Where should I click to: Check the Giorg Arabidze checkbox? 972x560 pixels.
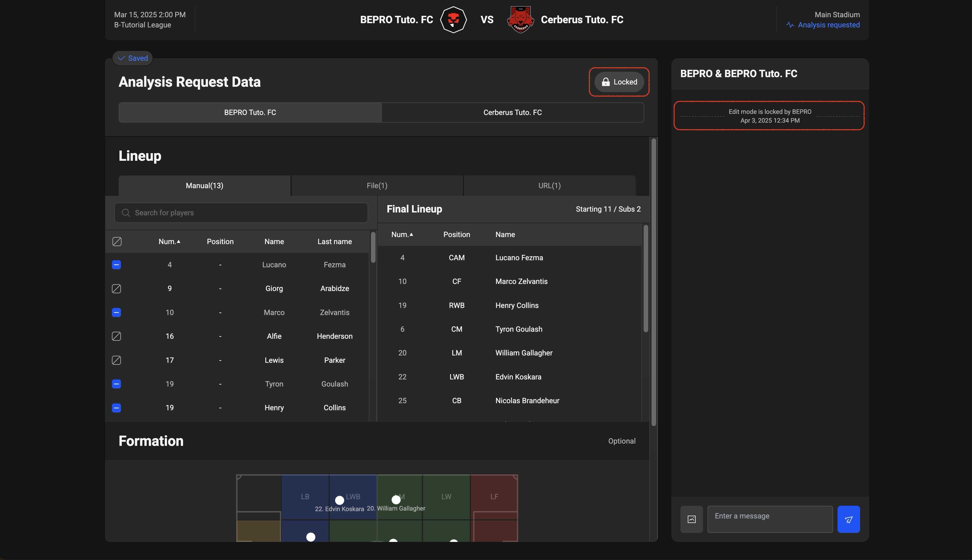point(116,288)
